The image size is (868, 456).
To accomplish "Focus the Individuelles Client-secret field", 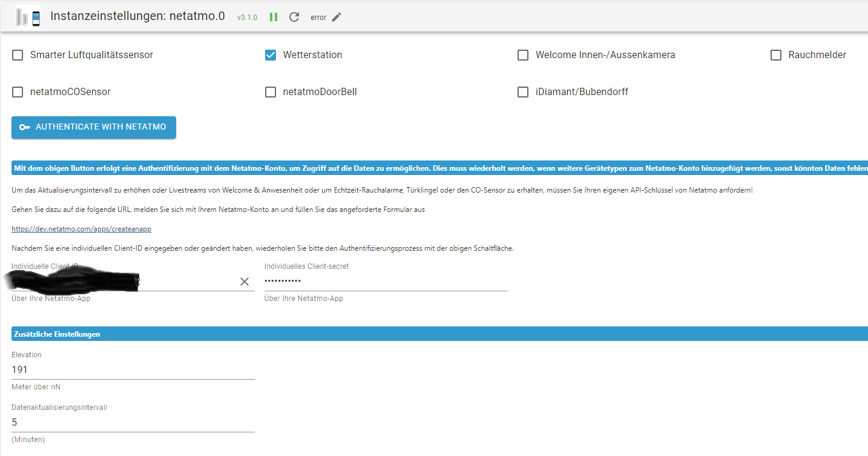I will click(x=386, y=282).
